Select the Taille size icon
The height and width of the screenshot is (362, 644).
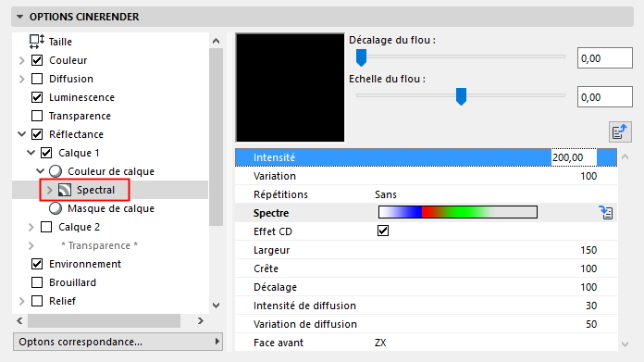coord(37,42)
